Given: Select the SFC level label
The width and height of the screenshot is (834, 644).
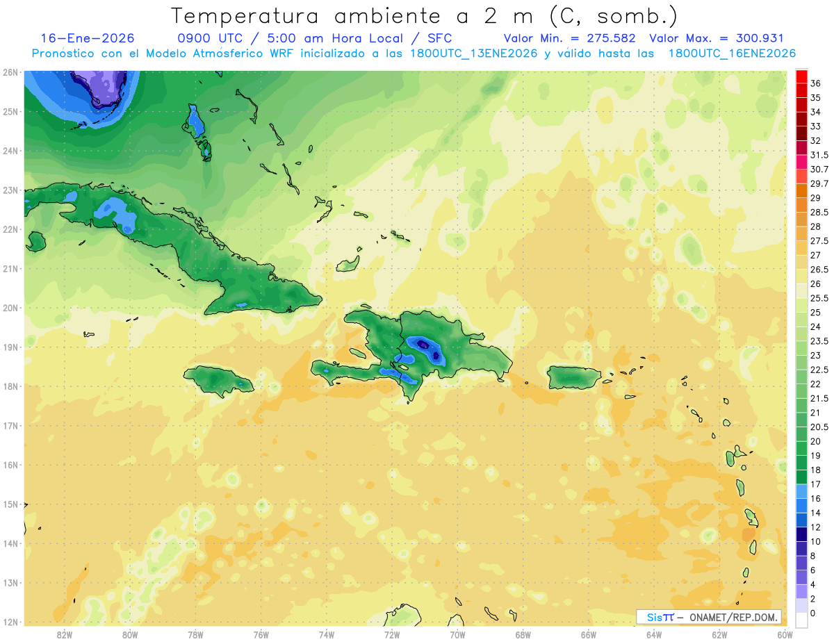Looking at the screenshot, I should (x=439, y=38).
